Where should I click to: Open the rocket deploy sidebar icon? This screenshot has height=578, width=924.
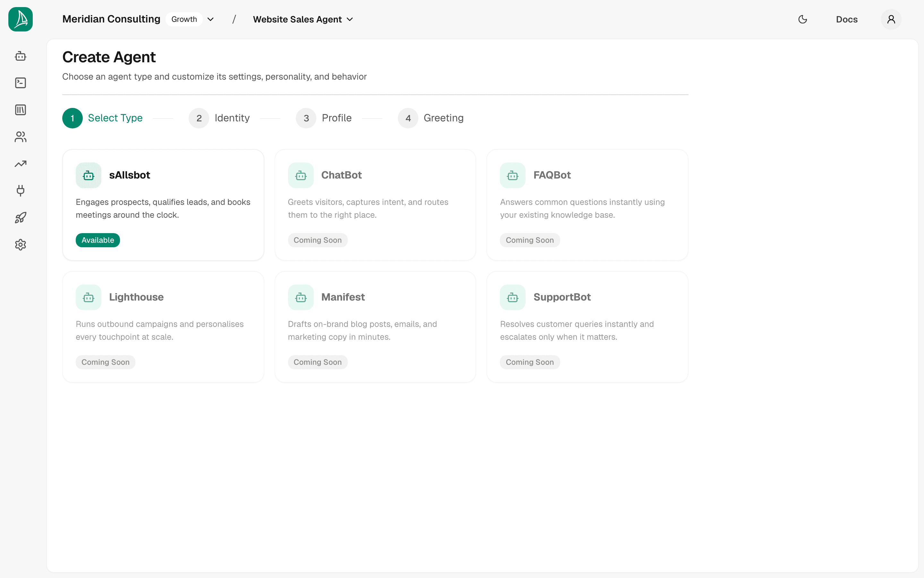21,217
